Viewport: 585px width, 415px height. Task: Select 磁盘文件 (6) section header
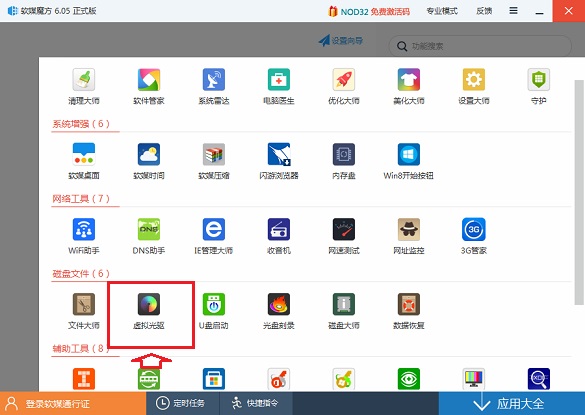[81, 274]
